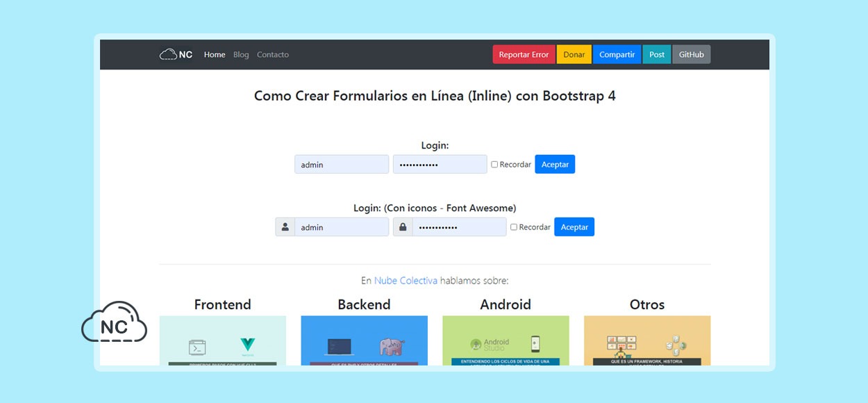Click the Otros heading text

click(647, 304)
